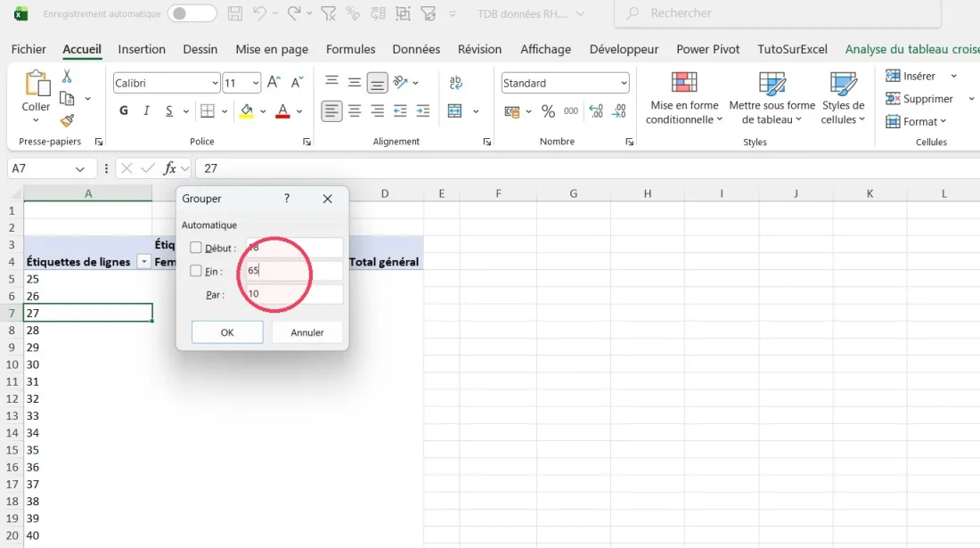Open Mettre sous forme de tableau menu

pos(772,97)
